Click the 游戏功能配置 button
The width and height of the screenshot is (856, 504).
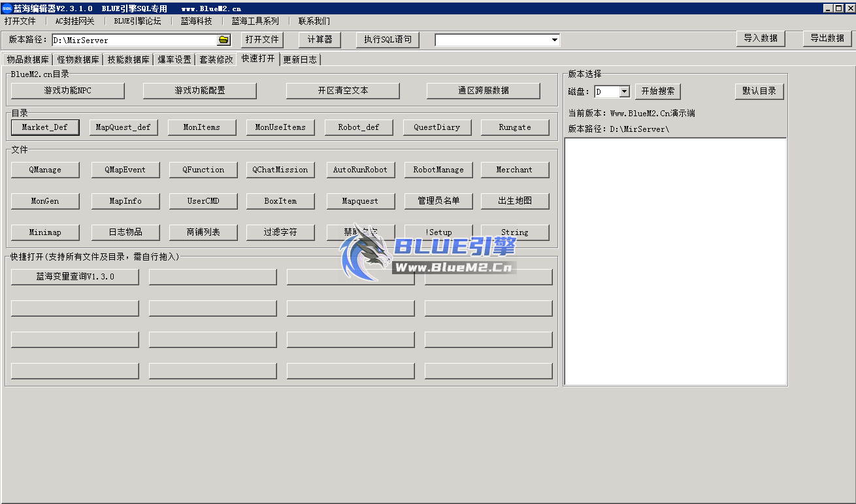tap(200, 91)
